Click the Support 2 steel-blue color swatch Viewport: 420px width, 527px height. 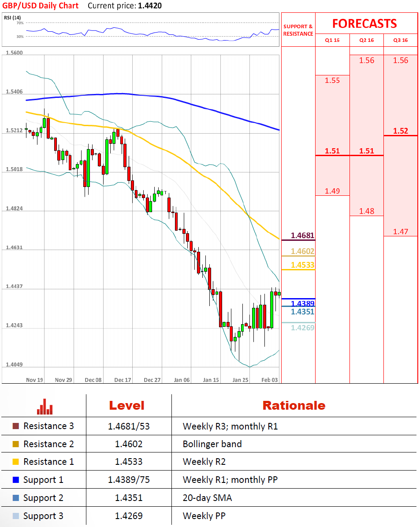[x=16, y=498]
